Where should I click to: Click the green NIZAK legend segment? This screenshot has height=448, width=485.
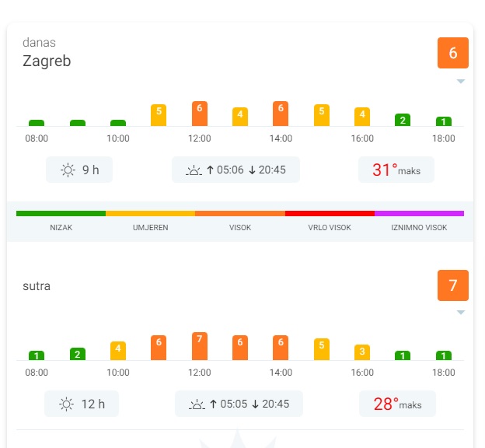61,213
